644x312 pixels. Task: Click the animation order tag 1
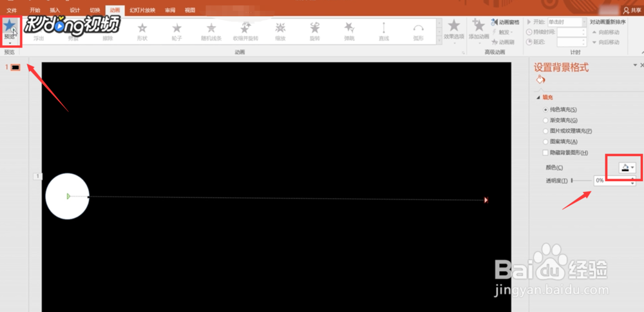[x=37, y=176]
